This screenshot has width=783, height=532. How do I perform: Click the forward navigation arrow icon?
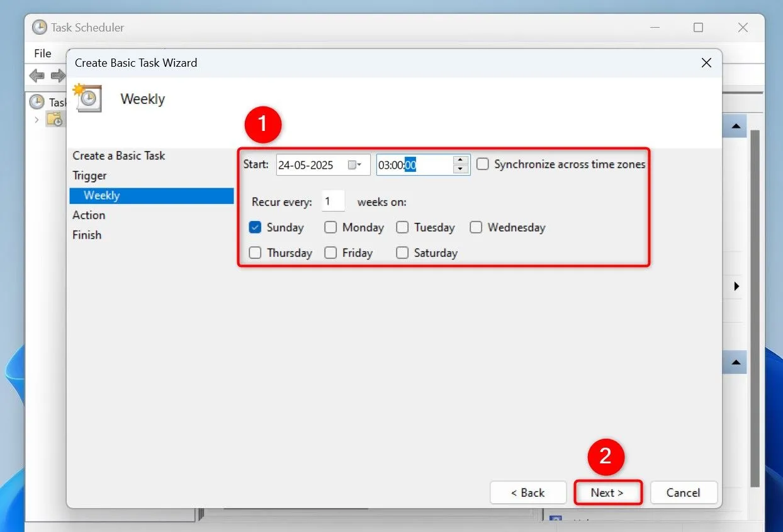(57, 76)
